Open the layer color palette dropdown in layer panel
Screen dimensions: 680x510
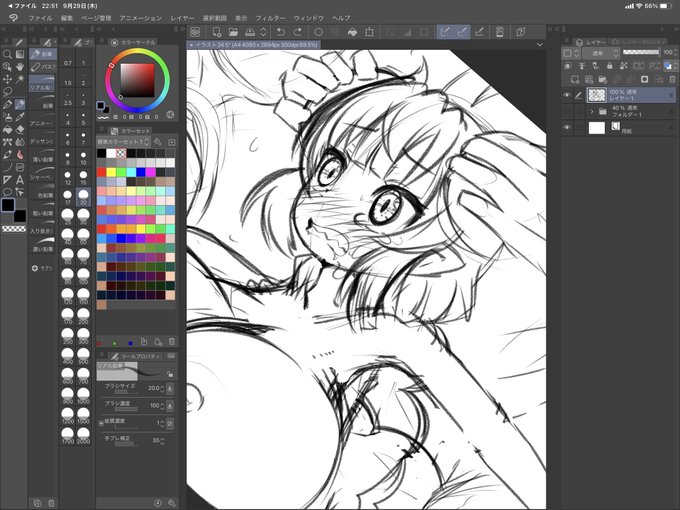[670, 66]
